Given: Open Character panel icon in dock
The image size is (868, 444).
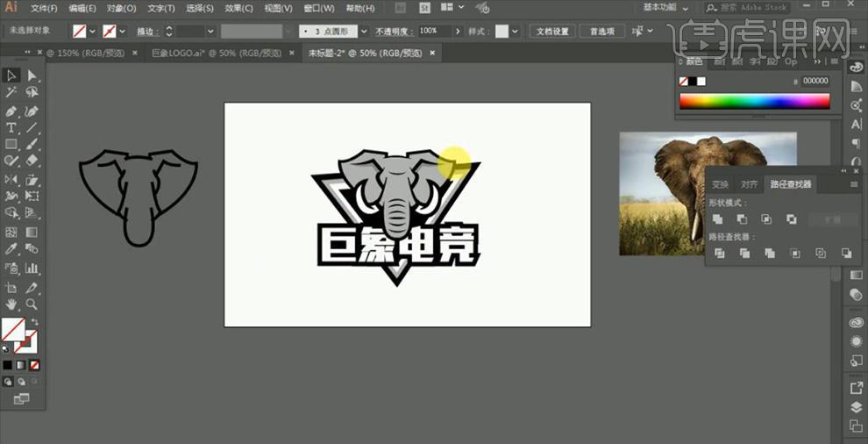Looking at the screenshot, I should coord(856,125).
